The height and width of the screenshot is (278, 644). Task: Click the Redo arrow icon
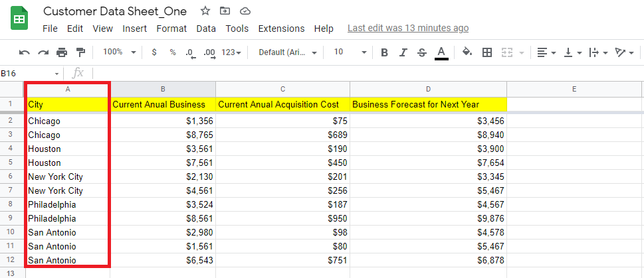43,52
